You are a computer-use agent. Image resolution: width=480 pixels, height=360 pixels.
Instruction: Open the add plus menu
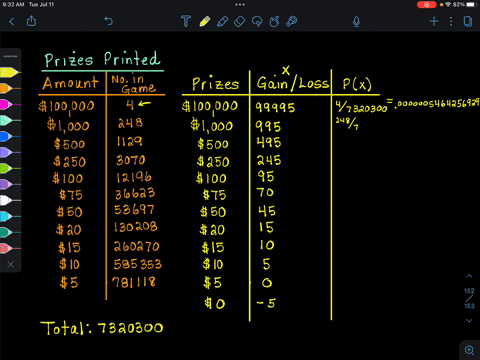[x=434, y=21]
